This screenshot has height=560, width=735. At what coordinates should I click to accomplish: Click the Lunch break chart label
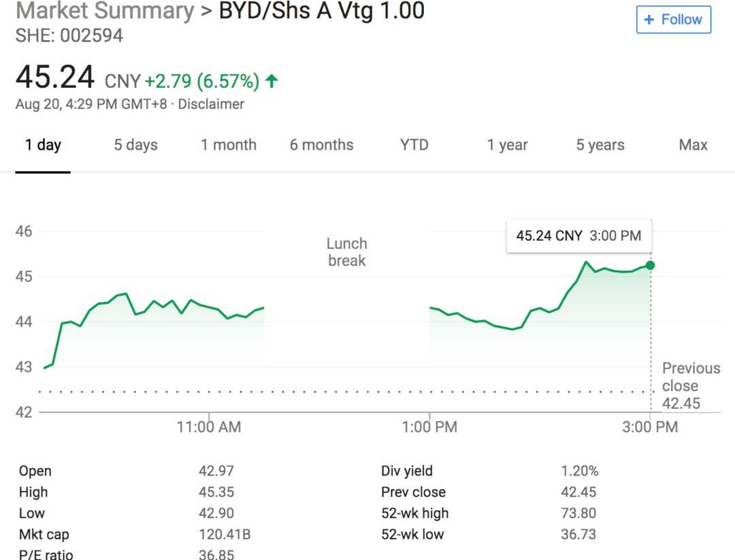(x=347, y=252)
